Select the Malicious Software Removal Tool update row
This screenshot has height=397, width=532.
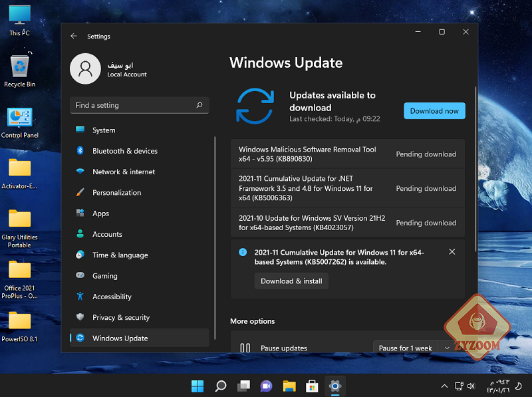pos(347,154)
